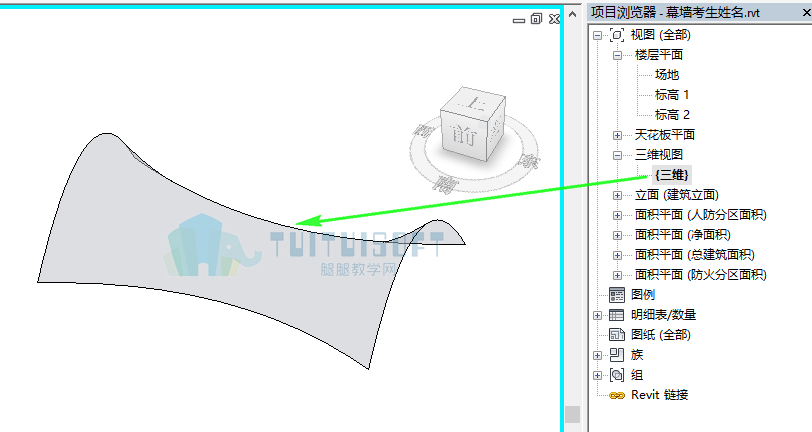
Task: Select 面积平面 (净面积) label
Action: 683,235
